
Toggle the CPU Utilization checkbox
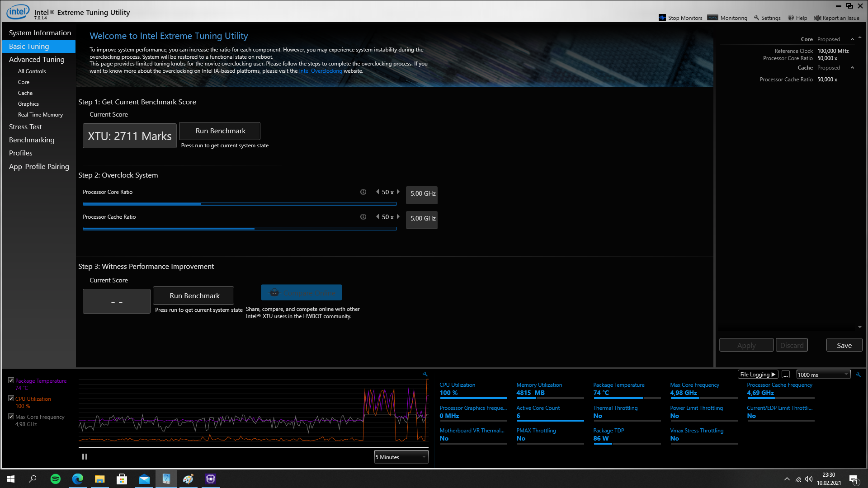[x=11, y=399]
